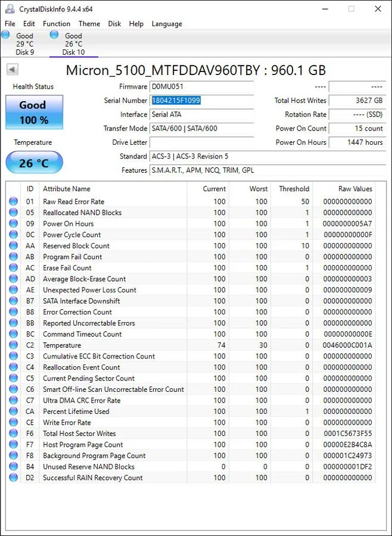Click status orb for Error Correction Count
The width and height of the screenshot is (392, 536).
[13, 311]
